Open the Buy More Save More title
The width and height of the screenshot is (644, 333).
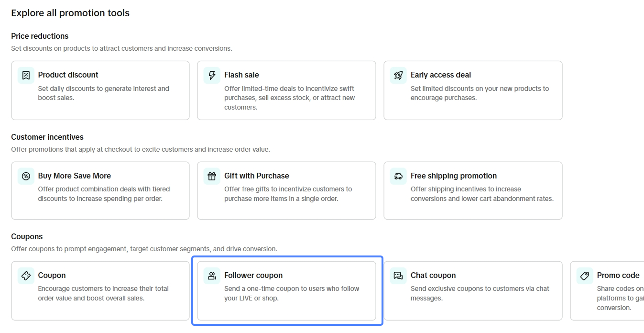[74, 176]
